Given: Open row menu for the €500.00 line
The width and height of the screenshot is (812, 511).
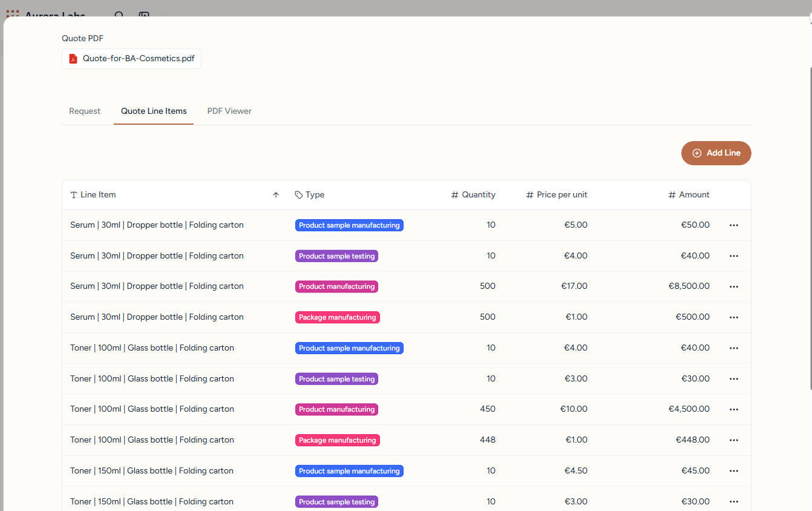Looking at the screenshot, I should 734,317.
